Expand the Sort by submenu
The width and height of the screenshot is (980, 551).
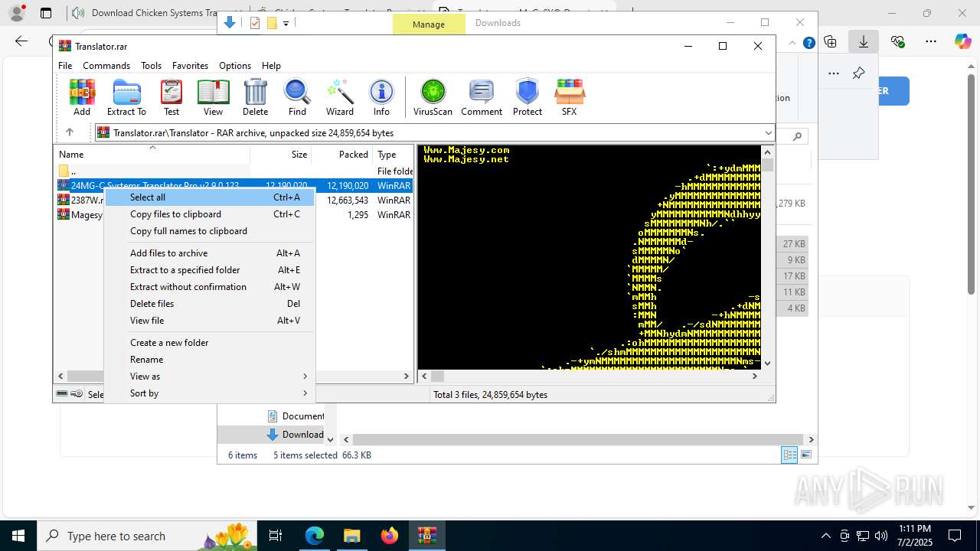click(210, 393)
